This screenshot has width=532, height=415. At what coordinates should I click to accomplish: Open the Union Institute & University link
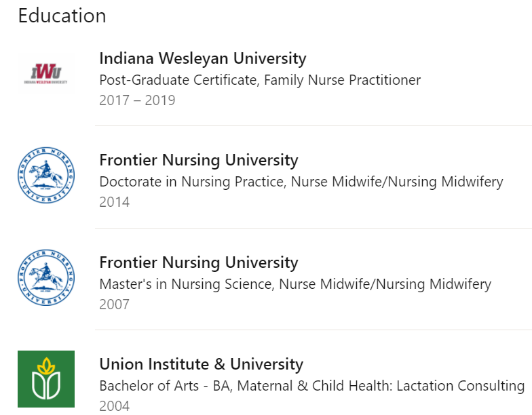(201, 364)
